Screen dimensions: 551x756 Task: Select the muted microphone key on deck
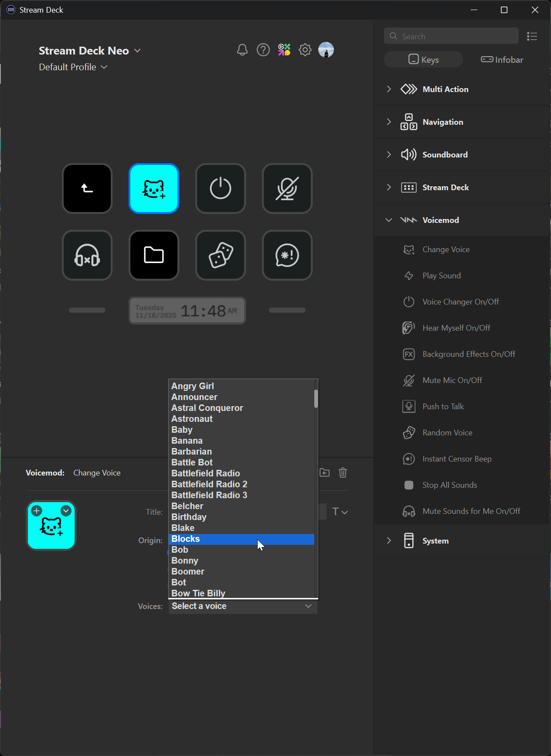[287, 188]
